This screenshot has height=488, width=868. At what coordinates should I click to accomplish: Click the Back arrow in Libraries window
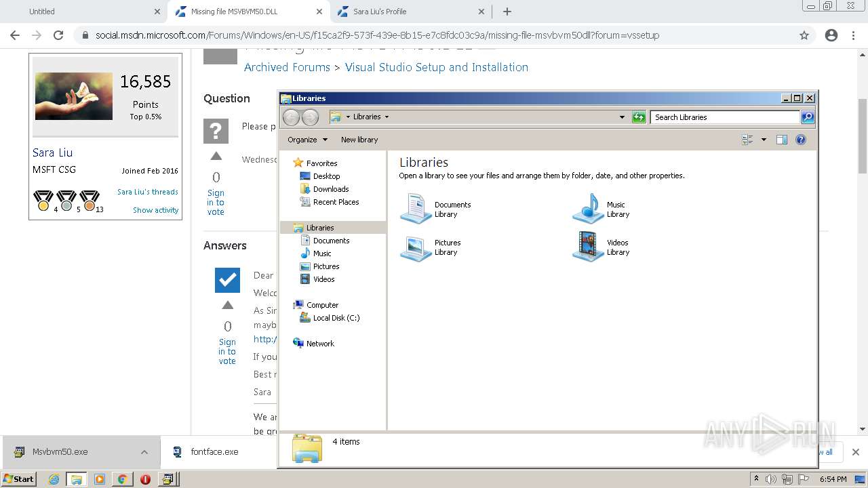[291, 117]
